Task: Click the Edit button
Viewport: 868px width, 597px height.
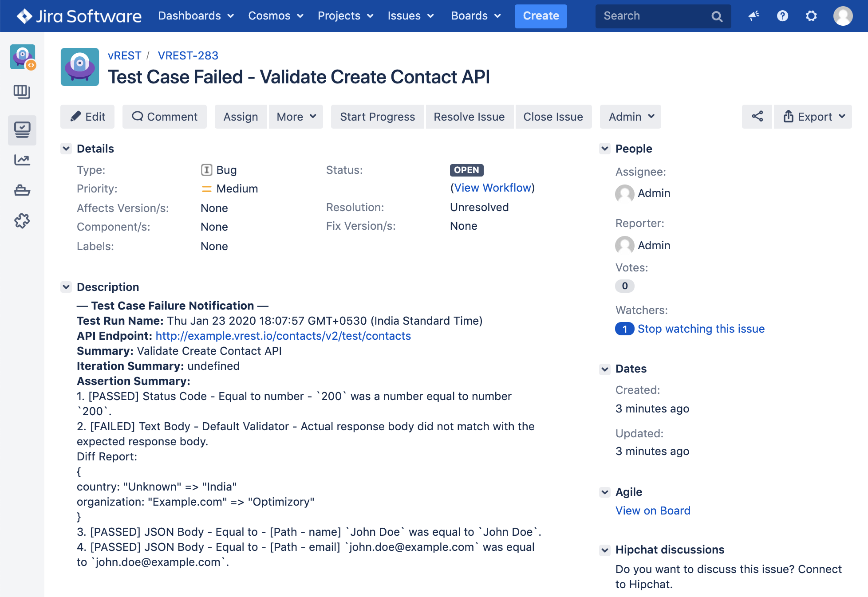Action: click(x=87, y=117)
